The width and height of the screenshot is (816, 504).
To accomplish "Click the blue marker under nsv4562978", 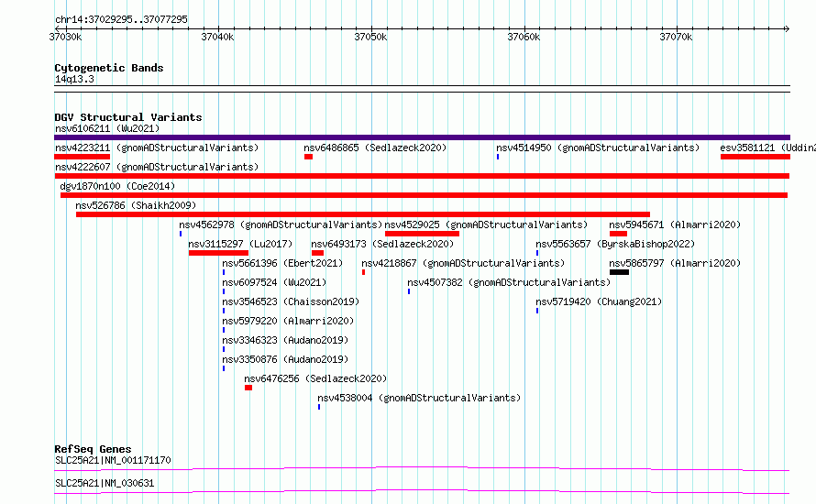I will (181, 234).
